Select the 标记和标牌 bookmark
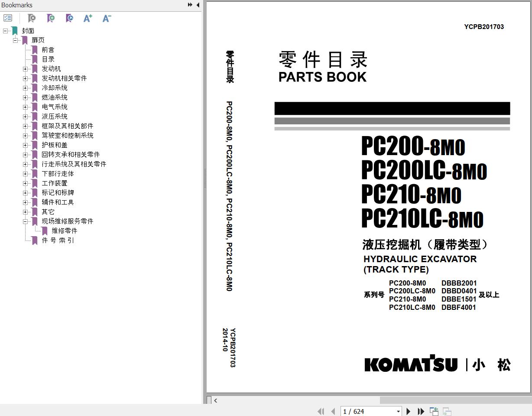Image resolution: width=532 pixels, height=416 pixels. tap(58, 193)
